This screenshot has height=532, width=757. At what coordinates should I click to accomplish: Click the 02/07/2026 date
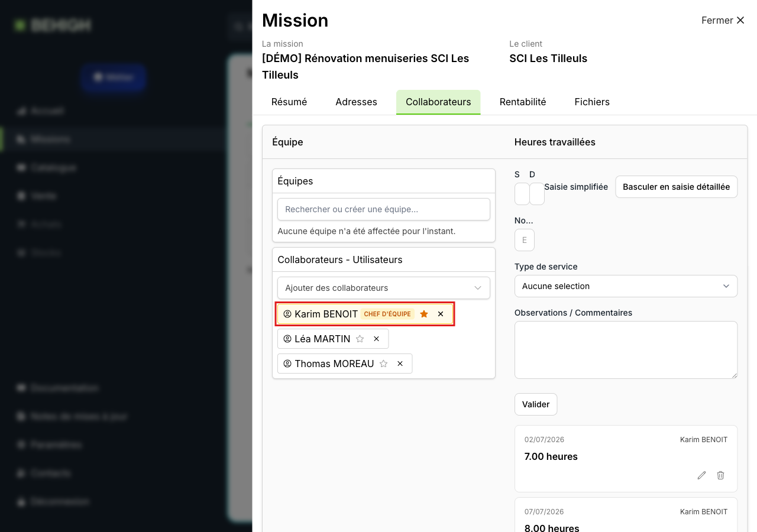click(544, 440)
